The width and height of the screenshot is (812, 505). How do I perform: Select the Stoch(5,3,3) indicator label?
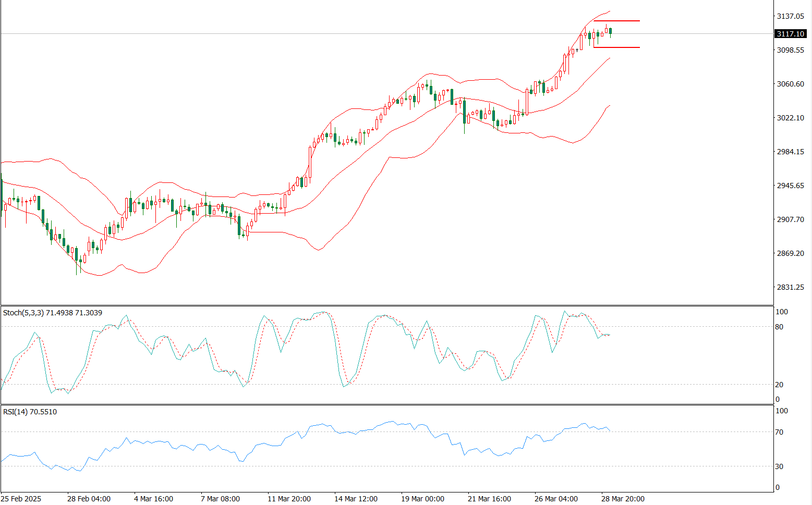pyautogui.click(x=52, y=313)
